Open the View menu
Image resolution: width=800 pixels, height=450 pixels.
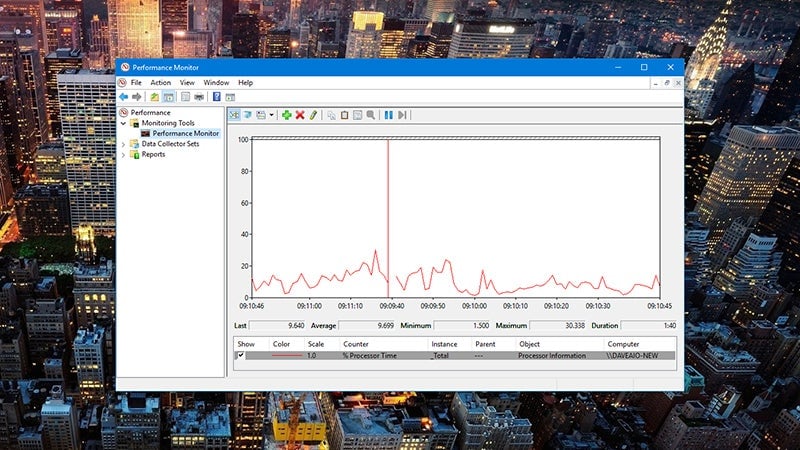point(187,82)
